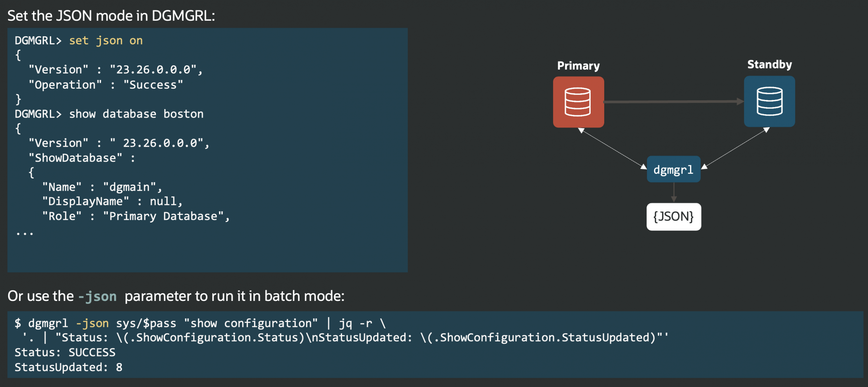This screenshot has height=387, width=868.
Task: Click the "DisplayName" : null line
Action: [112, 202]
